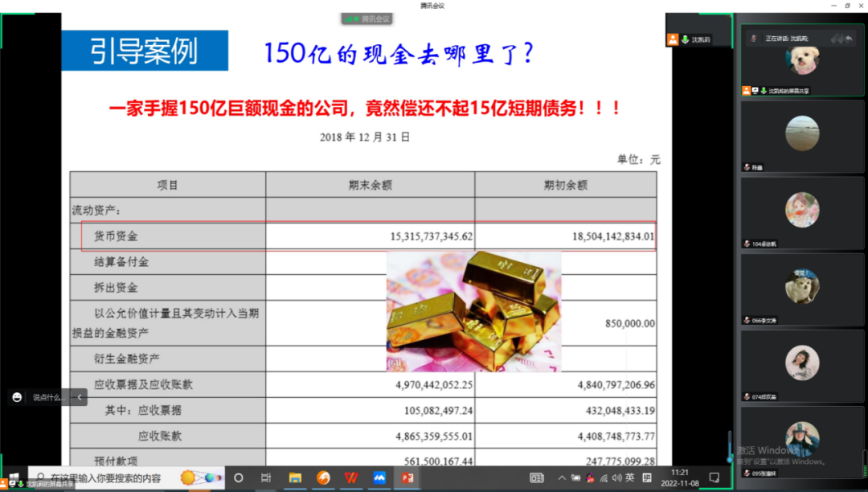Click 沈凯莉 presenter name label over the slide
Viewport: 868px width, 492px height.
701,40
